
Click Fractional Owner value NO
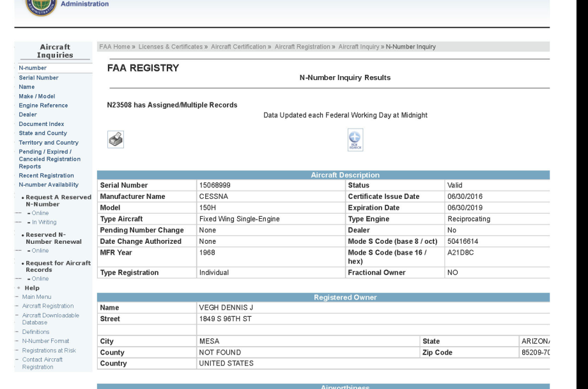coord(453,273)
